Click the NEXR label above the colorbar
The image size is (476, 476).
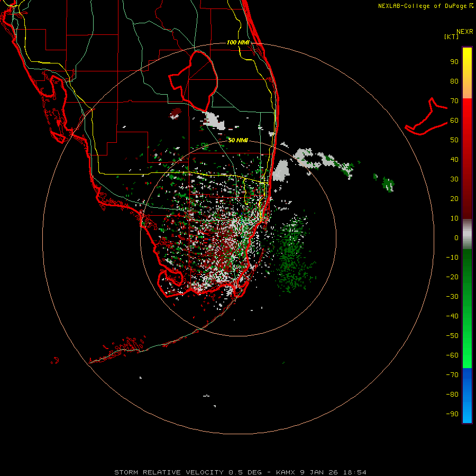(x=465, y=32)
